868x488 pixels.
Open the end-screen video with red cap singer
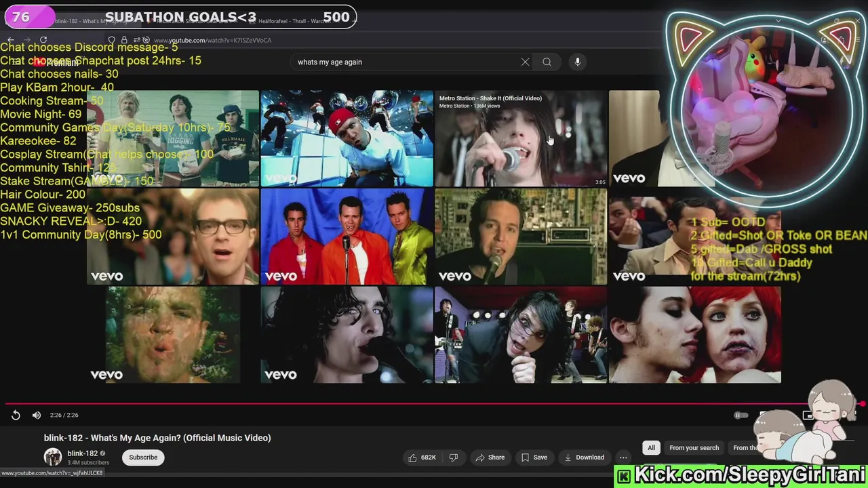pyautogui.click(x=347, y=139)
